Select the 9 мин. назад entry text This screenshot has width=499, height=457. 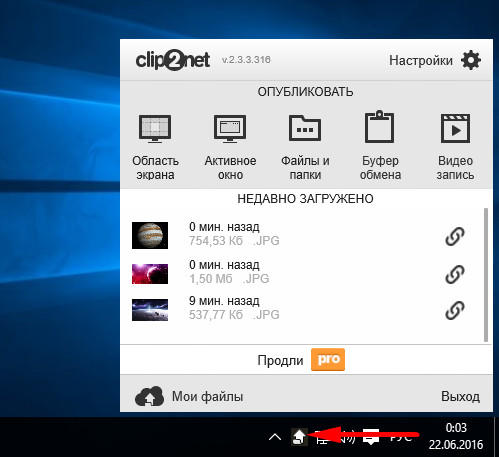pyautogui.click(x=224, y=301)
